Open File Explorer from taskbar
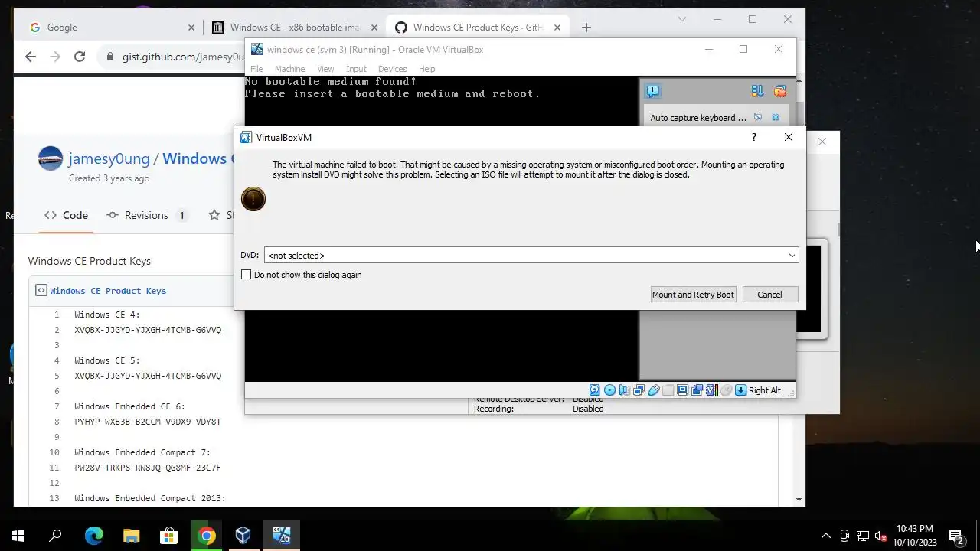Viewport: 980px width, 551px height. coord(131,536)
